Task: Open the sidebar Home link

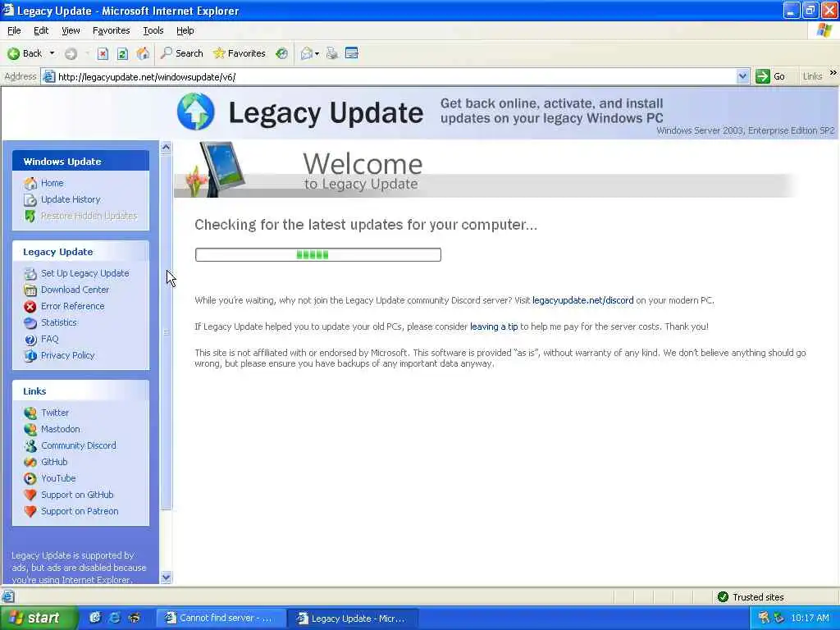Action: pyautogui.click(x=52, y=183)
